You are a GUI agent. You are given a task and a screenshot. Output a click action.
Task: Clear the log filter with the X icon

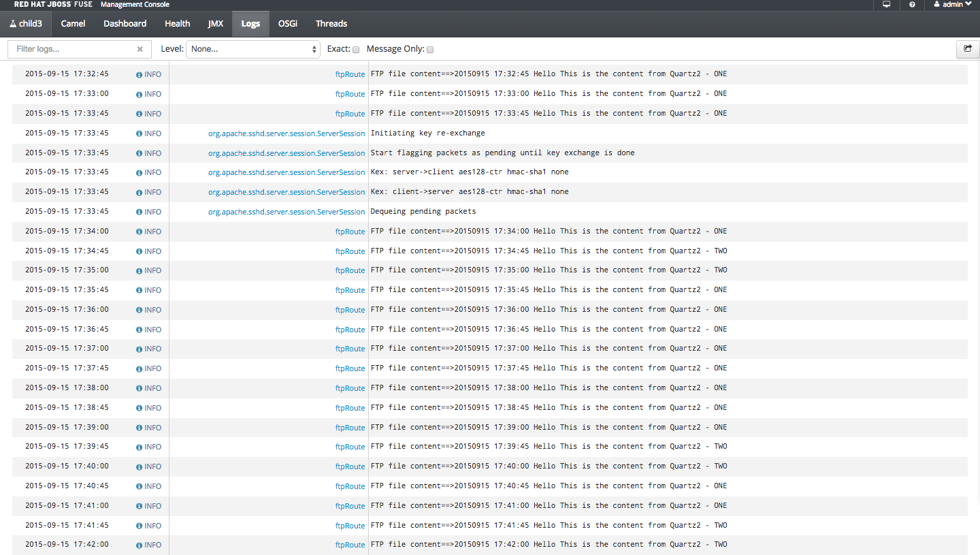pos(140,49)
